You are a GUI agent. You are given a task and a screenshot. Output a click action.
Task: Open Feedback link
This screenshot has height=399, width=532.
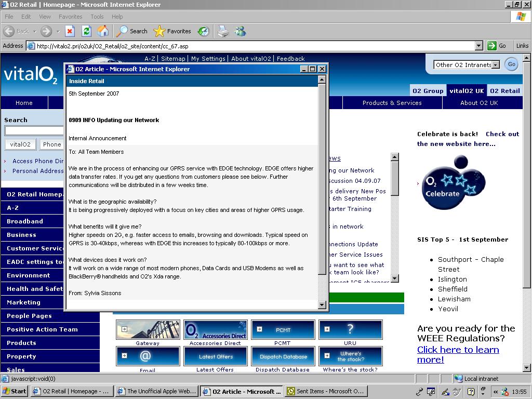click(x=291, y=59)
